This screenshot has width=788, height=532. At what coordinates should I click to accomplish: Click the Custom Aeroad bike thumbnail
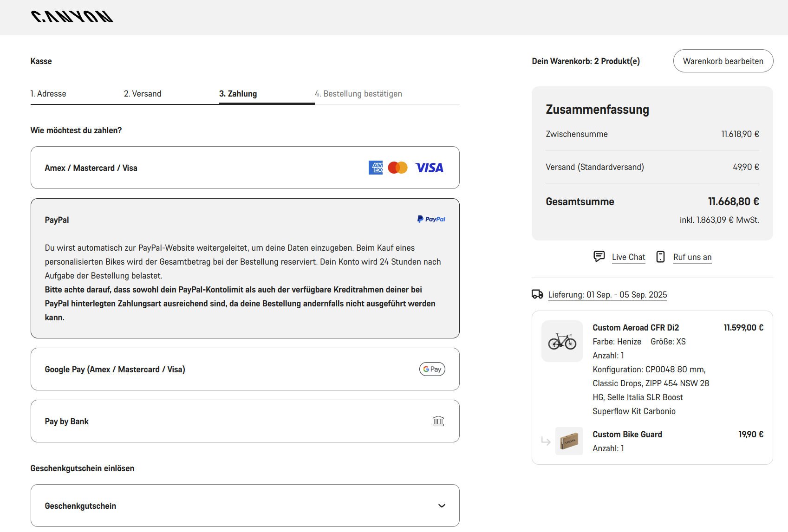(x=562, y=341)
